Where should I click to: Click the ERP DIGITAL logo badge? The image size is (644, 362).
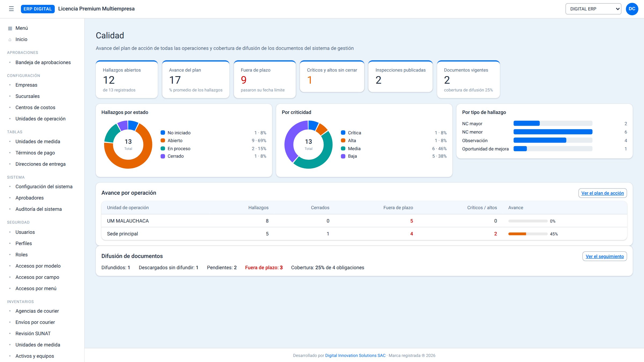pyautogui.click(x=38, y=9)
